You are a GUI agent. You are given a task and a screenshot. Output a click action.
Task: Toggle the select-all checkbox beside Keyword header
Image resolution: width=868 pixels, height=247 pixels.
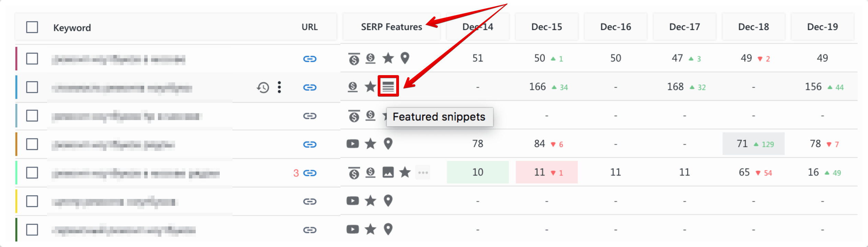point(32,27)
